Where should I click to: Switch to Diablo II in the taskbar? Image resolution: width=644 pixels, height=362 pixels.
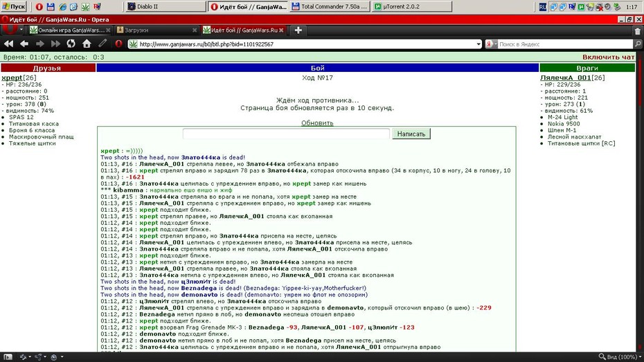click(x=165, y=6)
